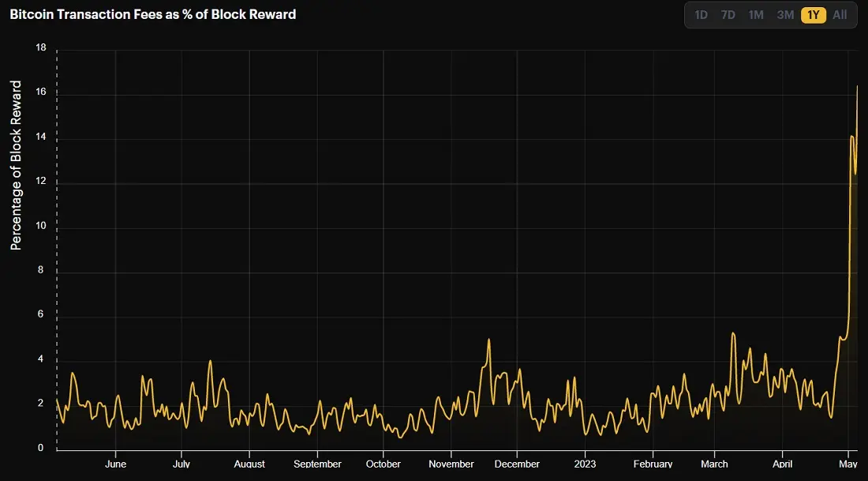Click the June label on x-axis
The image size is (868, 481).
115,464
